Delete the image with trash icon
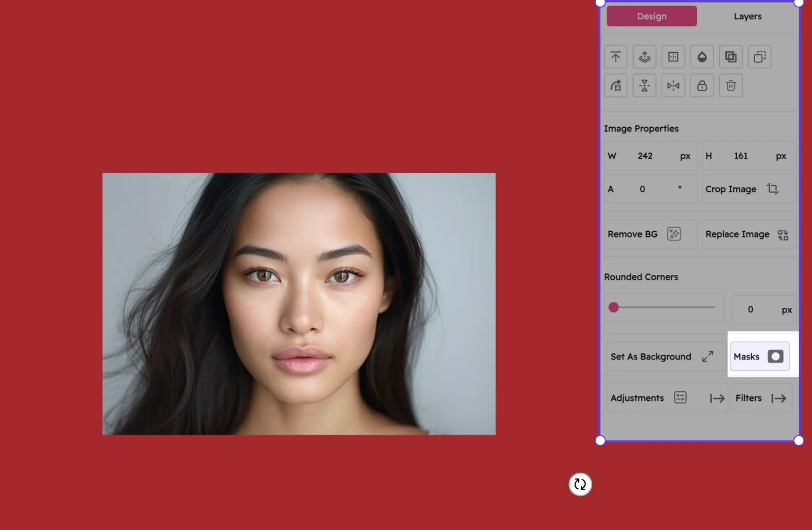Image resolution: width=812 pixels, height=530 pixels. pyautogui.click(x=731, y=86)
